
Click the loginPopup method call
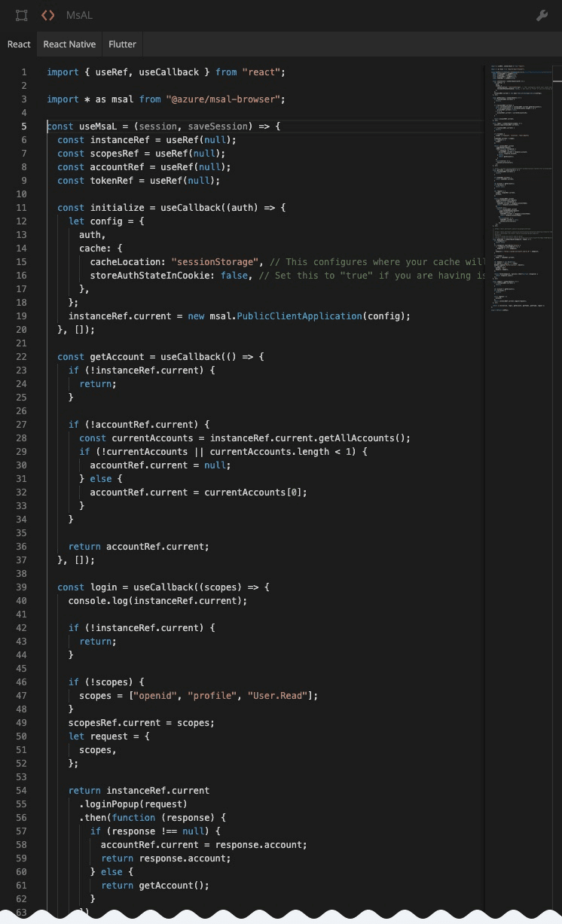[x=114, y=804]
